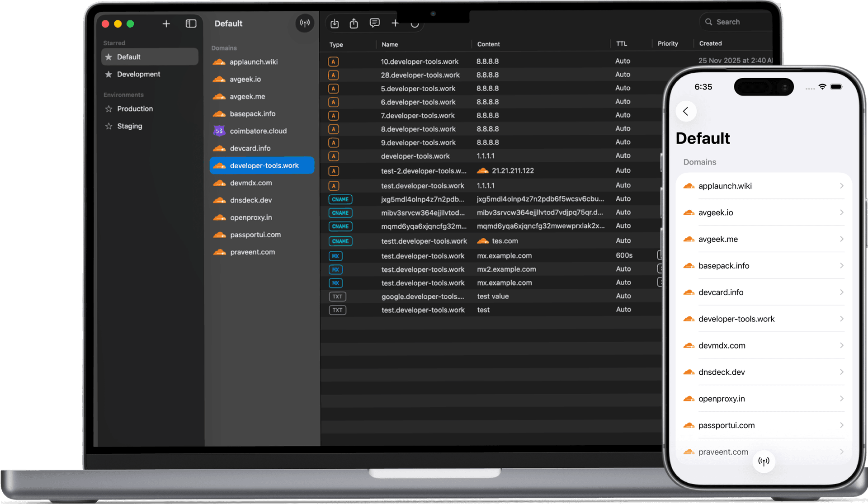
Task: Unstar the Development item in Starred
Action: [x=108, y=74]
